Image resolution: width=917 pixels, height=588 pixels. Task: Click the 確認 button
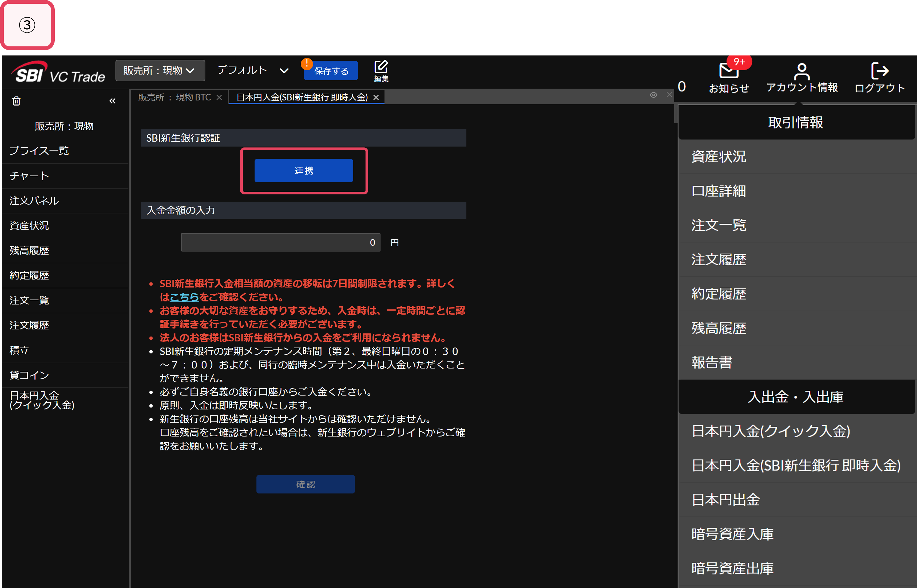(x=305, y=484)
